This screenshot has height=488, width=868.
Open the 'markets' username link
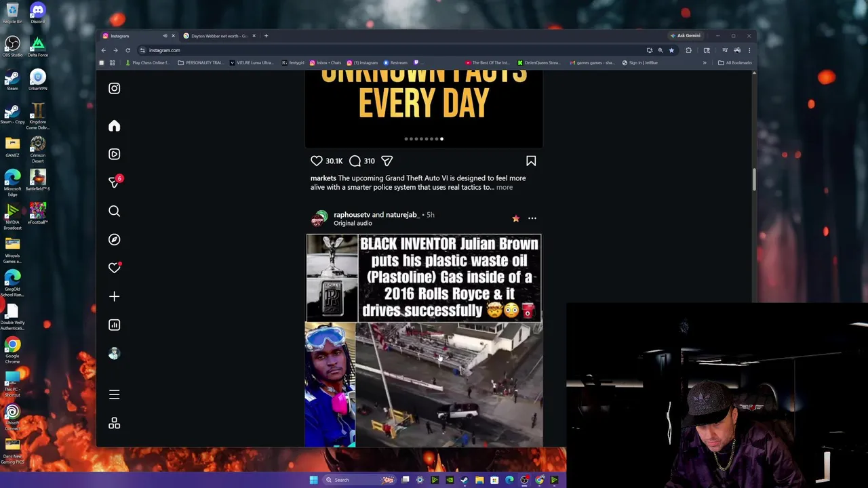point(323,178)
